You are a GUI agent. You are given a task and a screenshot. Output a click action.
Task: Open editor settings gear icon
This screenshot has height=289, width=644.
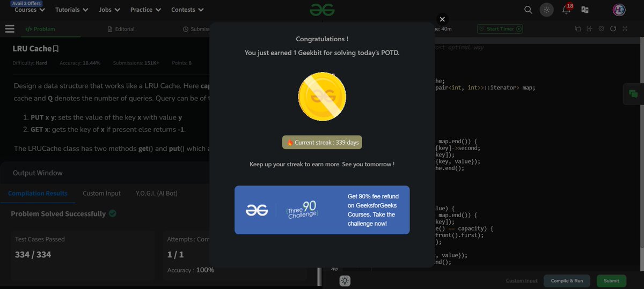pos(601,29)
